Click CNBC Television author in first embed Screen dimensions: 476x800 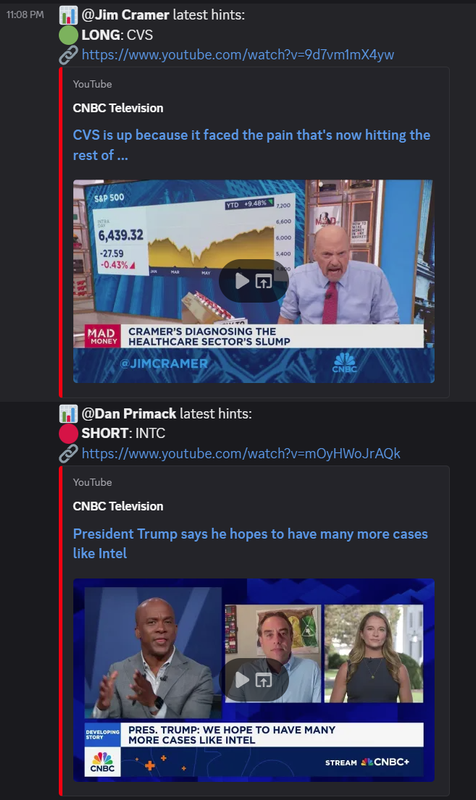pos(118,108)
